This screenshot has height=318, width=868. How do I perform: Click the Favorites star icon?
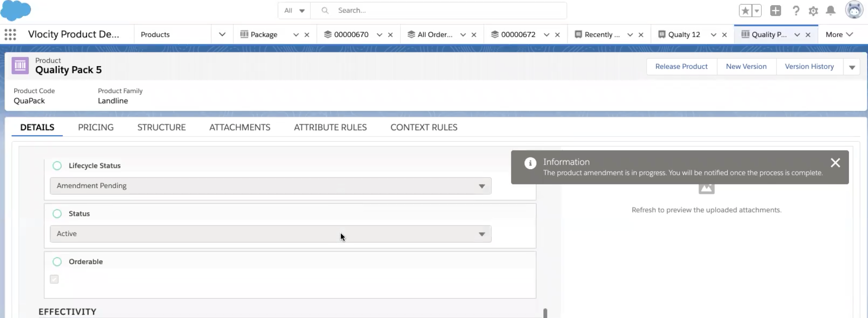click(x=745, y=11)
